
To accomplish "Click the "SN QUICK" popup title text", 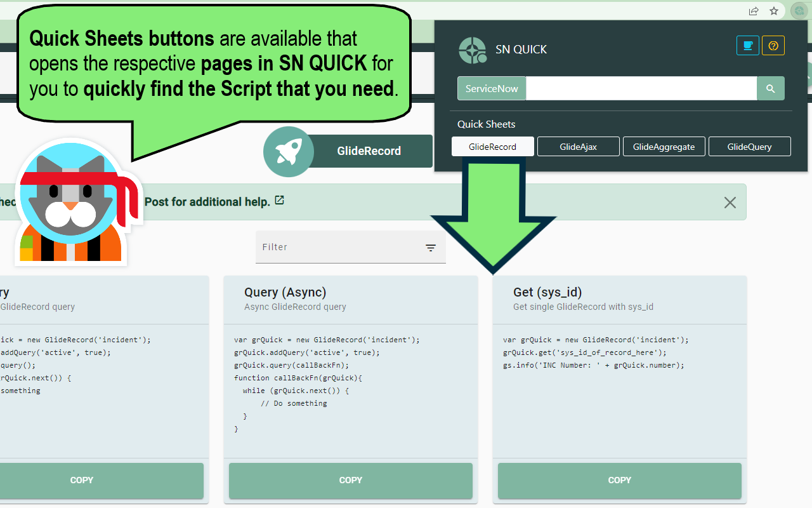I will tap(521, 50).
